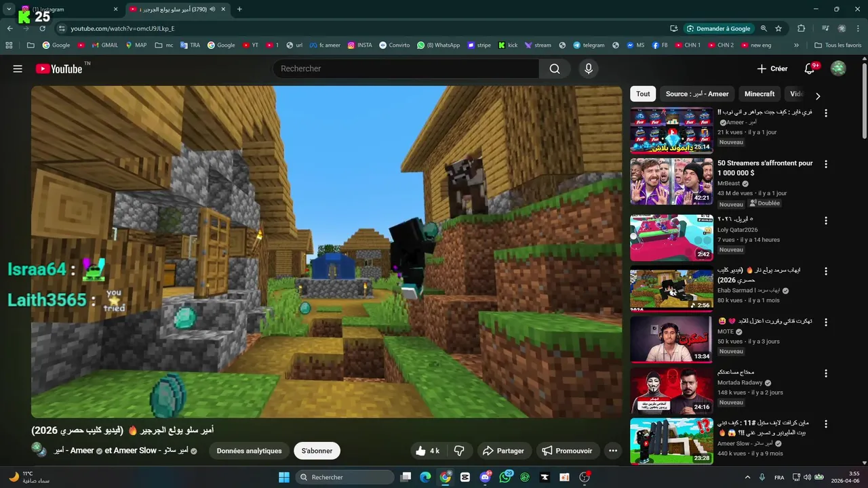Image resolution: width=868 pixels, height=488 pixels.
Task: Open the (8) WhatsApp bookmark
Action: tap(438, 45)
